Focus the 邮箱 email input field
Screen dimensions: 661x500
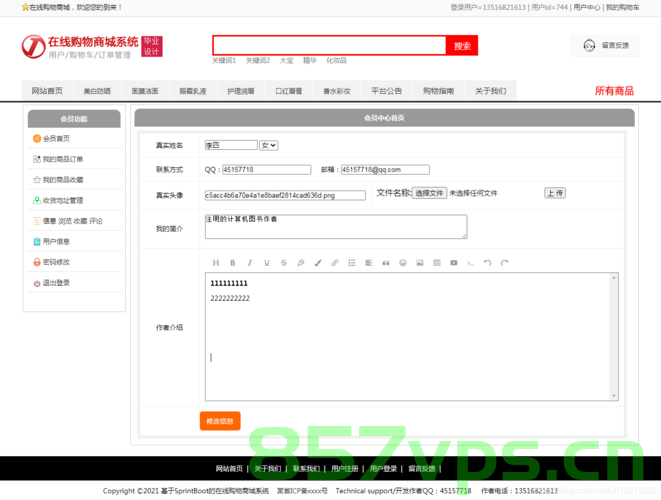click(x=385, y=170)
